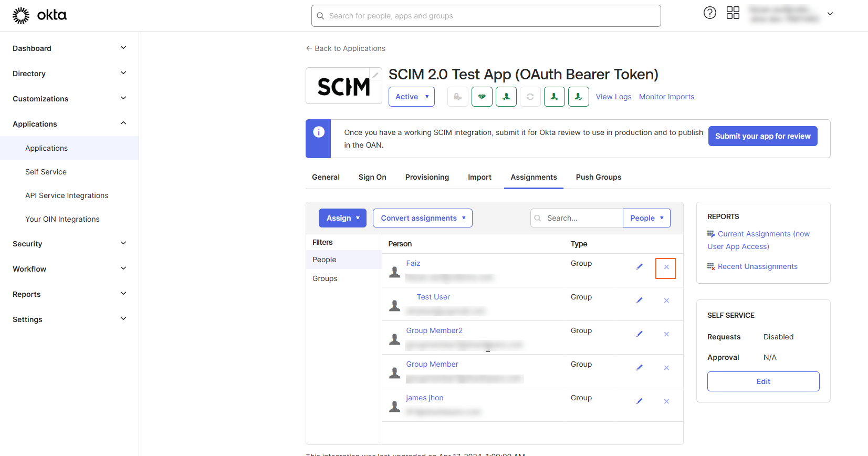Image resolution: width=868 pixels, height=456 pixels.
Task: Remove Faiz's assignment with the X icon
Action: coord(666,267)
